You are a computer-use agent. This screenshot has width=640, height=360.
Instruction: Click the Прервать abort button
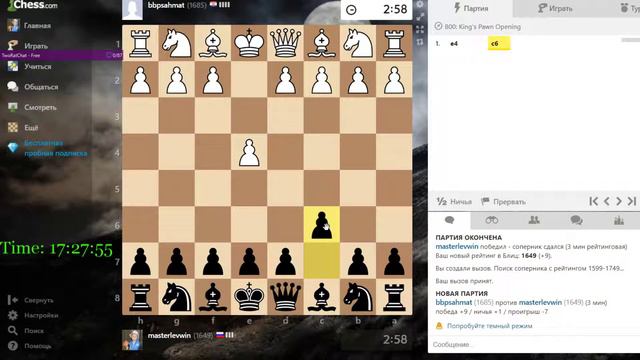click(x=503, y=202)
